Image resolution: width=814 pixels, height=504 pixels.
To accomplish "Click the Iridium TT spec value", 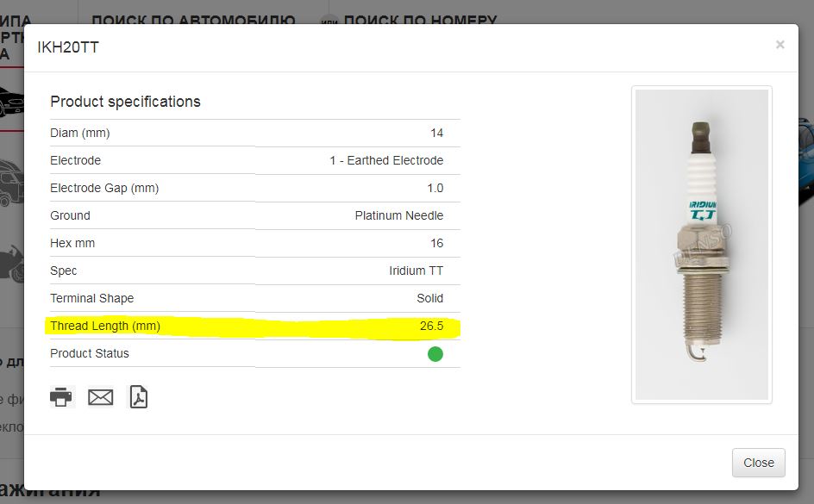I will pos(416,271).
